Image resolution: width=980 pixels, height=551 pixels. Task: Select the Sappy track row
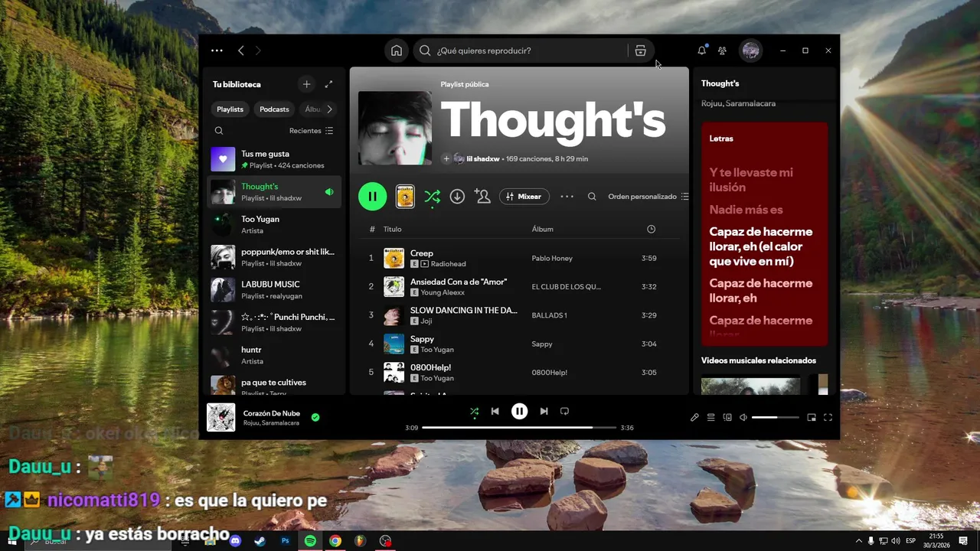pyautogui.click(x=520, y=344)
